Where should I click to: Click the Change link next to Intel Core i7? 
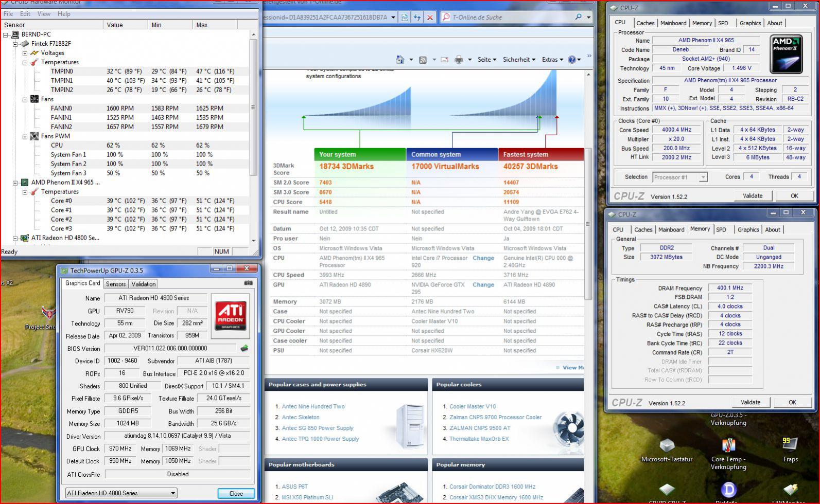[x=483, y=258]
